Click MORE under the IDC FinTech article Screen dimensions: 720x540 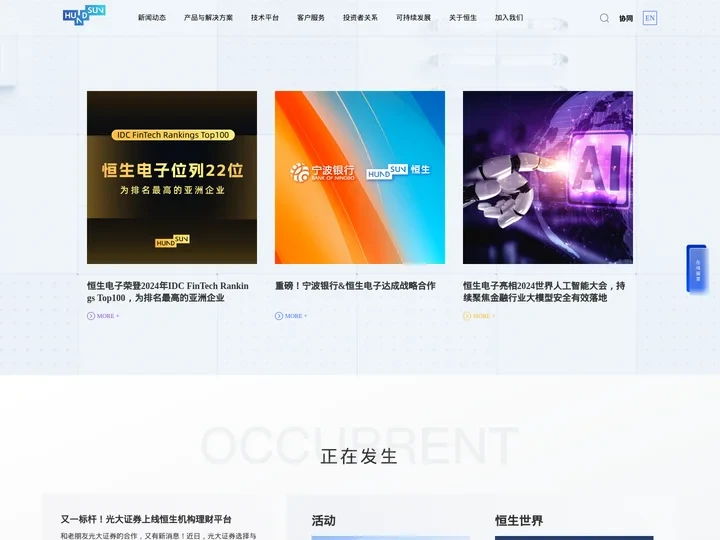pyautogui.click(x=108, y=316)
